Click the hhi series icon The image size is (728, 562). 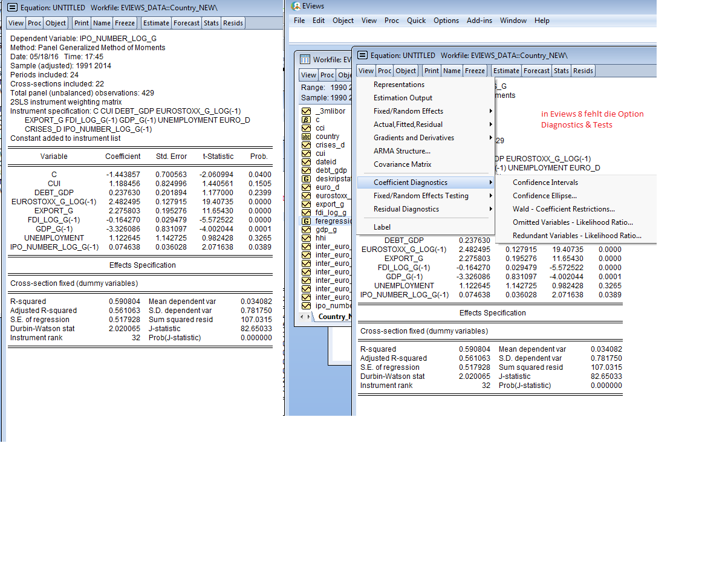click(305, 238)
